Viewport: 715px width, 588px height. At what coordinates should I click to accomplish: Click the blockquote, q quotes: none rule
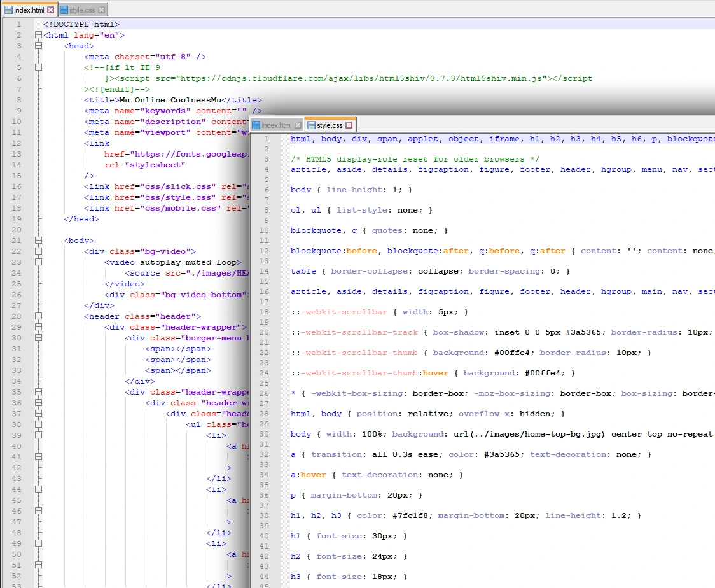369,230
